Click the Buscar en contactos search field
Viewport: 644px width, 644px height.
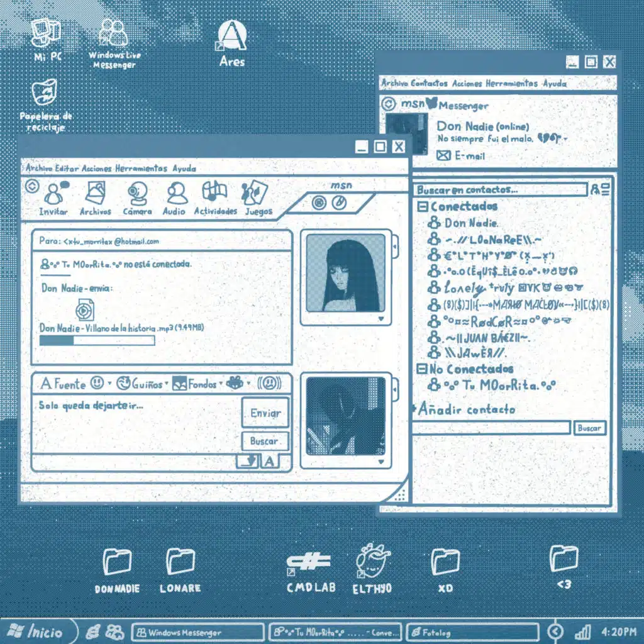500,189
